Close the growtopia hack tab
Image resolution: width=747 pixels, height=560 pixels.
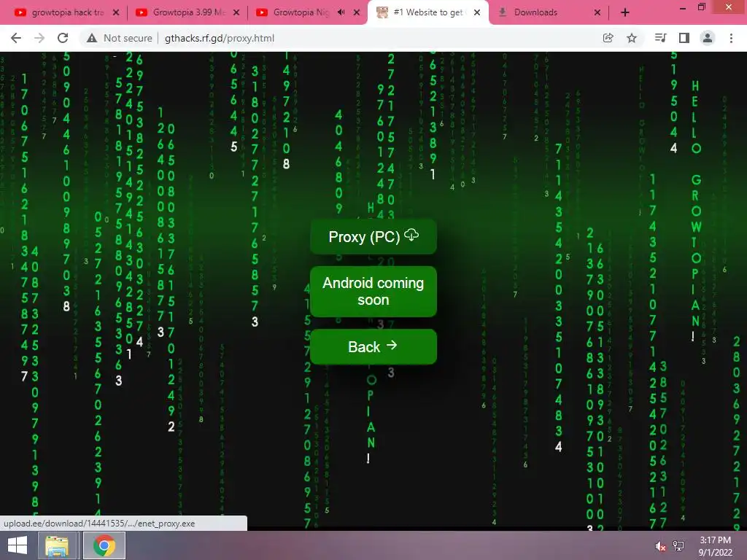(x=116, y=12)
